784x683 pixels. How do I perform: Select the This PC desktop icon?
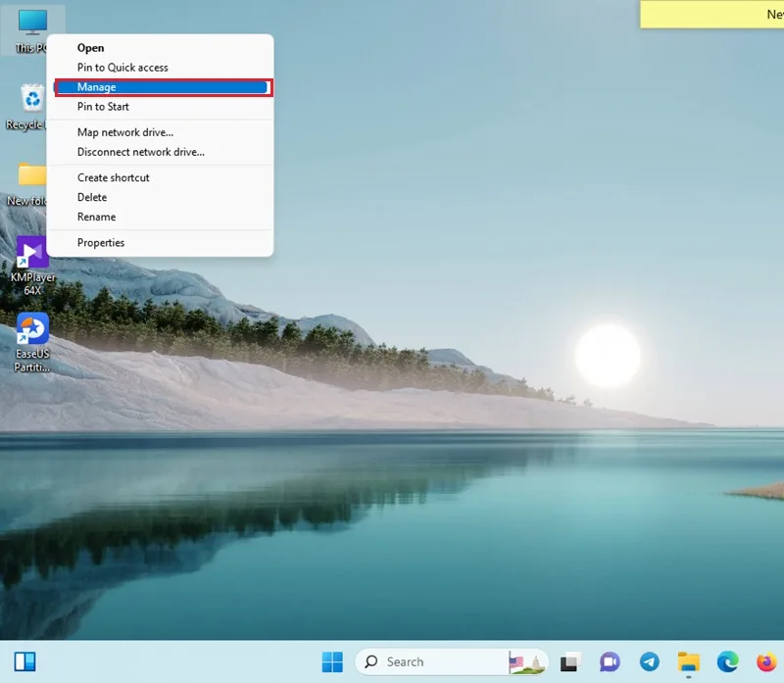tap(32, 30)
